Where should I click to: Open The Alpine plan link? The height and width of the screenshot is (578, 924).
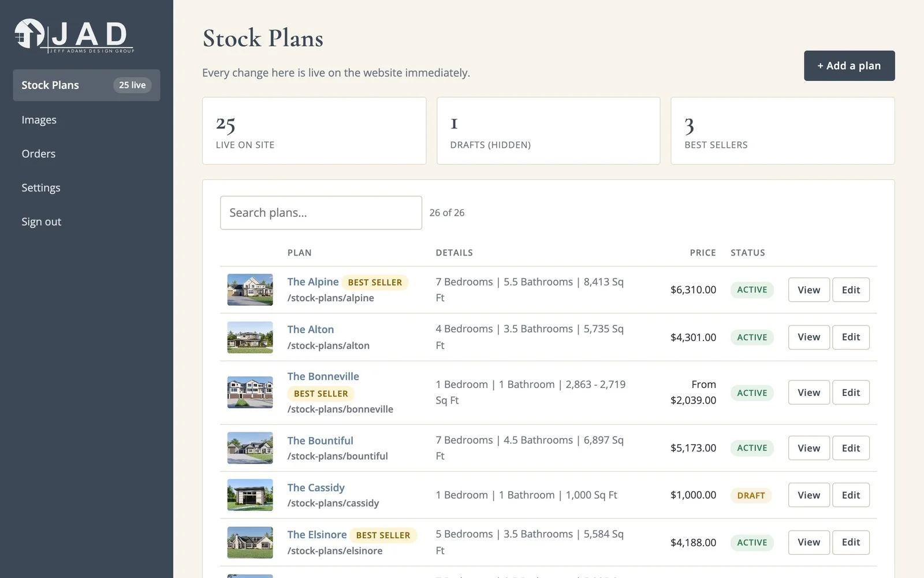coord(313,281)
